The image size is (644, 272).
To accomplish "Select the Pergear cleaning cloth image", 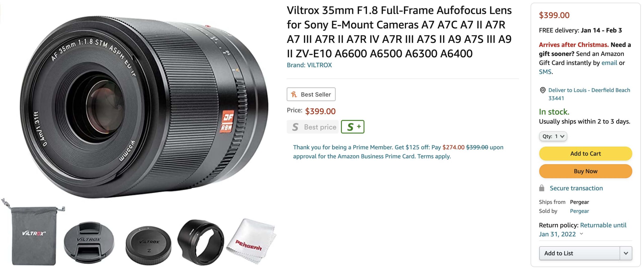I will click(251, 242).
